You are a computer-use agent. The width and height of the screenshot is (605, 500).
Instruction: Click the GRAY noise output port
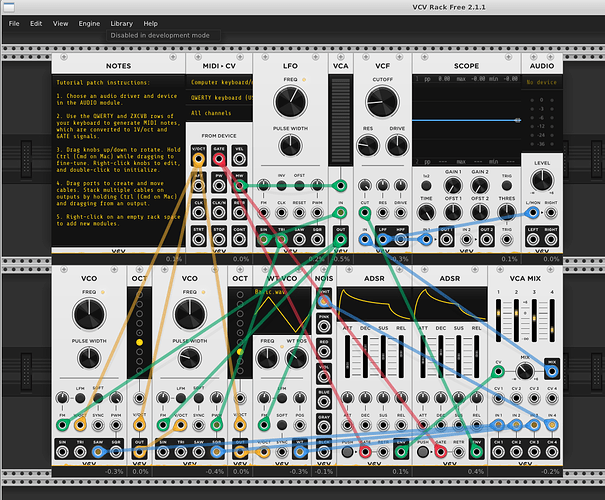point(324,427)
